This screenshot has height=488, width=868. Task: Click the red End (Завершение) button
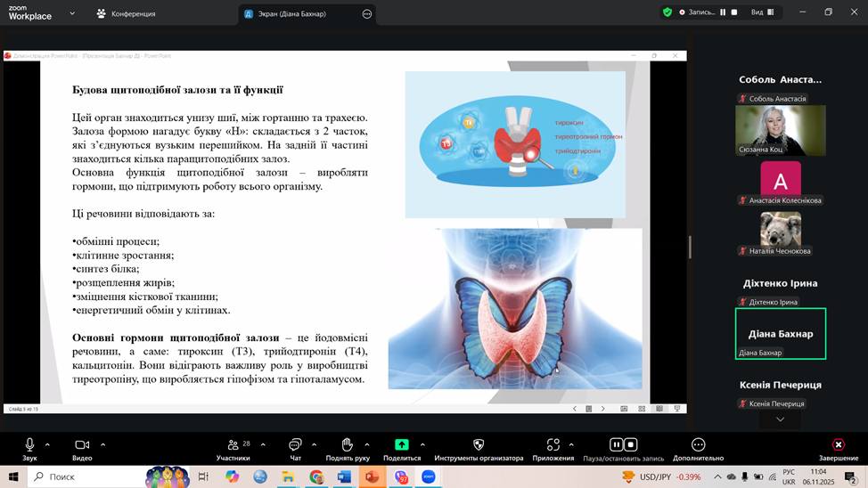point(838,445)
